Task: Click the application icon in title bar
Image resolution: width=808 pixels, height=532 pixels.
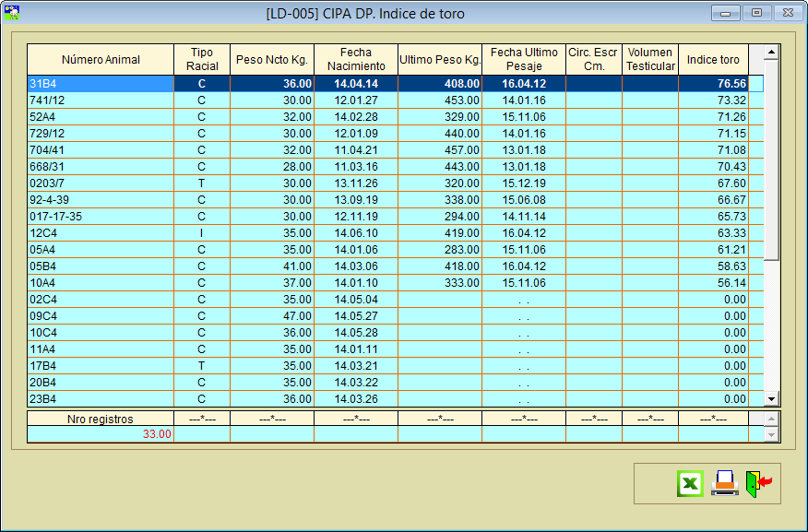Action: coord(13,13)
